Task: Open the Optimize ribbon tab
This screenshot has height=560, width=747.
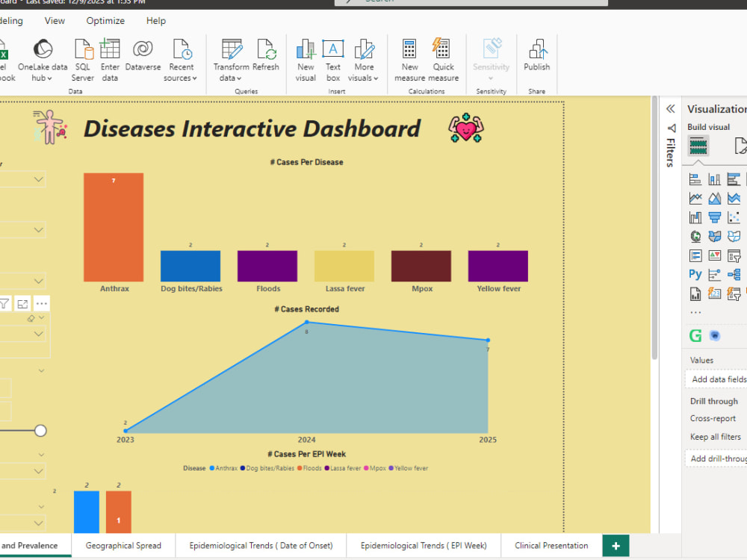Action: pos(105,21)
